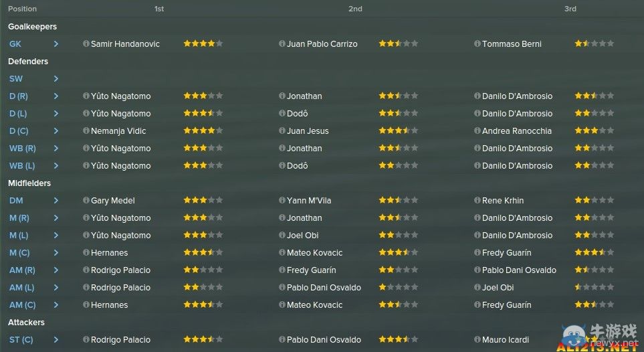Expand the AM (C) position chevron
The height and width of the screenshot is (352, 644).
(x=56, y=304)
